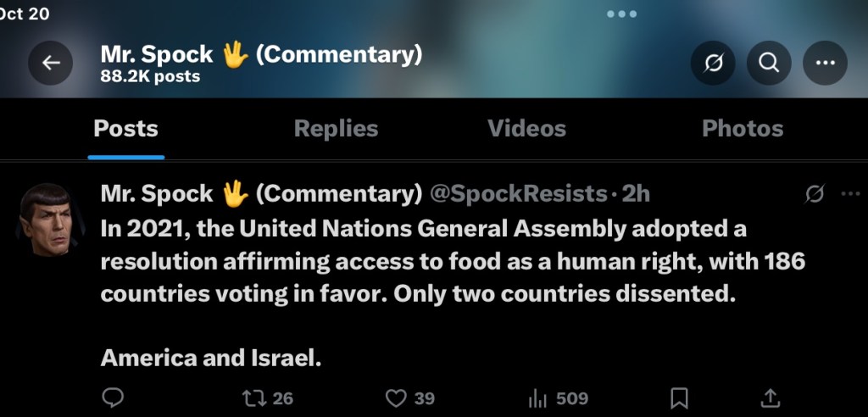
Task: Select the Posts tab
Action: tap(125, 129)
